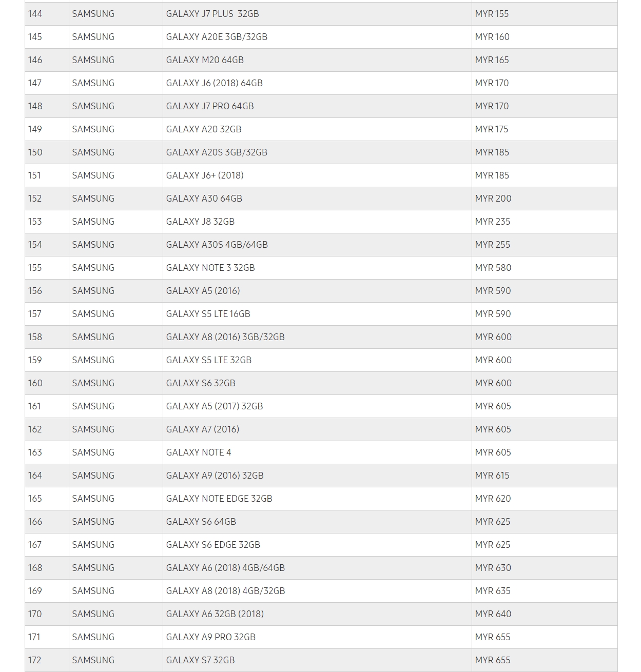Select the GALAXY J6+ (2018) model cell
Image resolution: width=641 pixels, height=672 pixels.
pos(205,175)
